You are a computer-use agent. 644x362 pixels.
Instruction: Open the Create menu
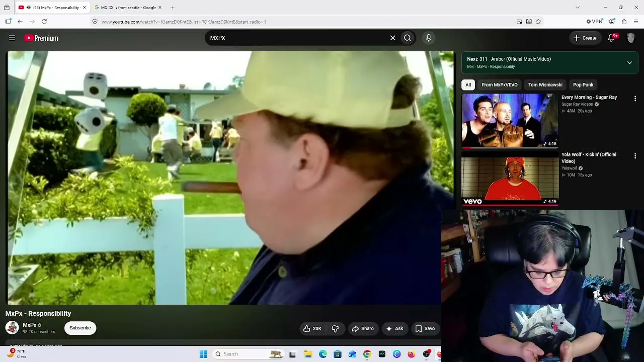pos(585,38)
